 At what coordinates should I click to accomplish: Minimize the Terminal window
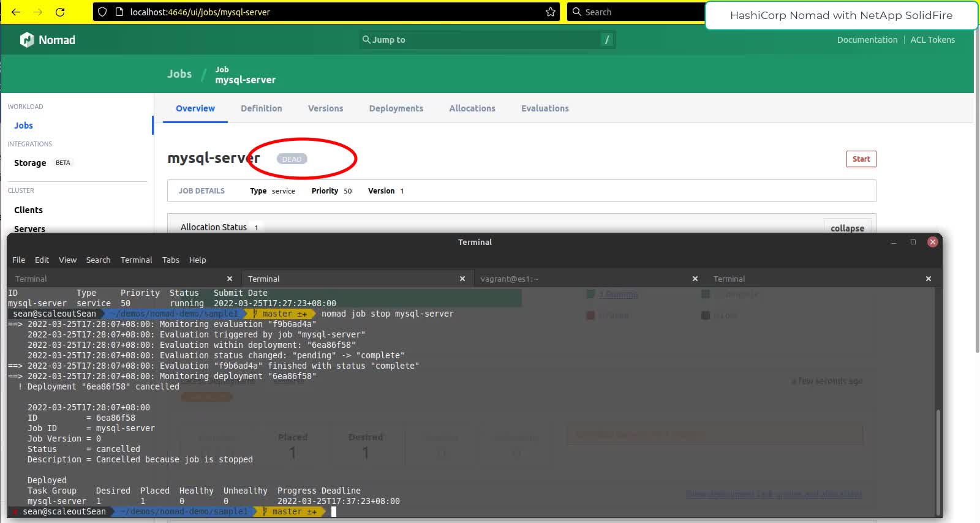[x=894, y=243]
